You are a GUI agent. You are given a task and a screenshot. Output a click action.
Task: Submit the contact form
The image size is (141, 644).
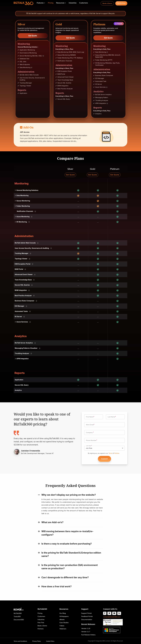click(104, 459)
